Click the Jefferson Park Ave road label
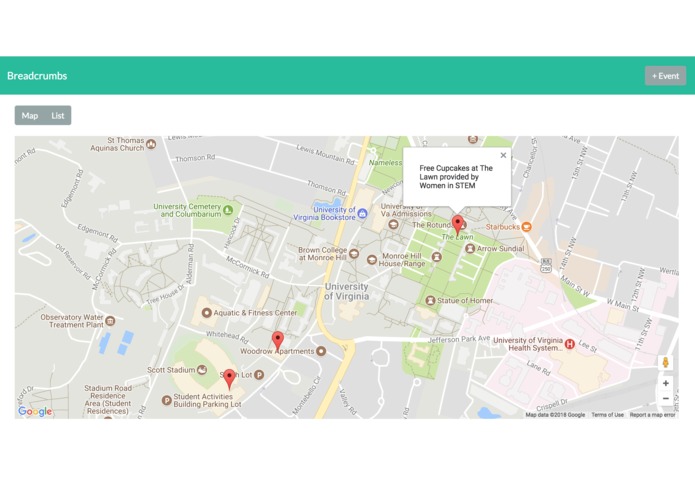Image resolution: width=695 pixels, height=494 pixels. click(459, 340)
